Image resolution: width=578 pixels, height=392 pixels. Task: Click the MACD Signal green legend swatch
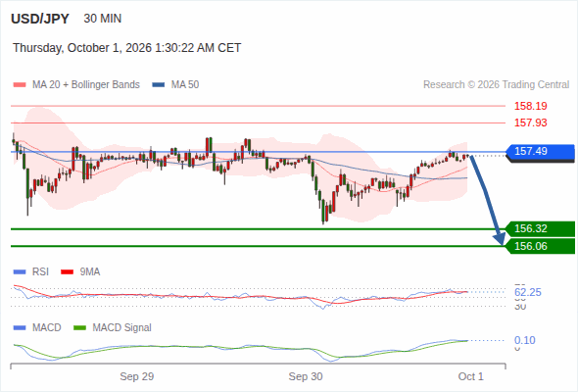(79, 328)
